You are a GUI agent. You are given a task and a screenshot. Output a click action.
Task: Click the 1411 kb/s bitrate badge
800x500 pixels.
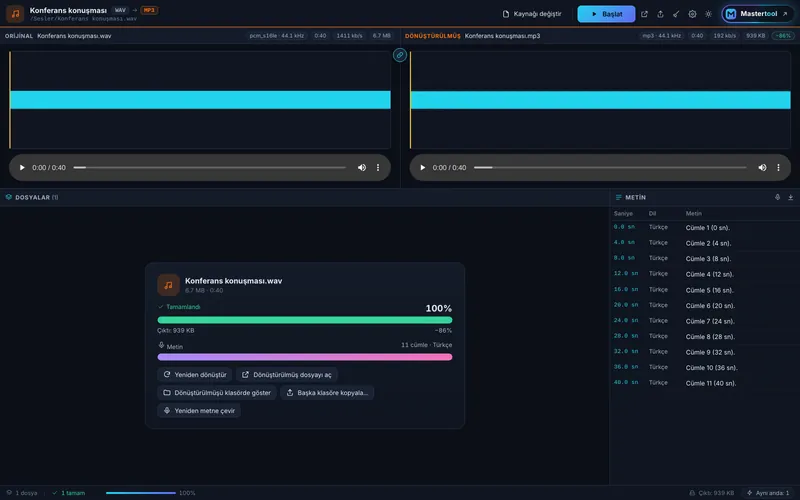(349, 36)
